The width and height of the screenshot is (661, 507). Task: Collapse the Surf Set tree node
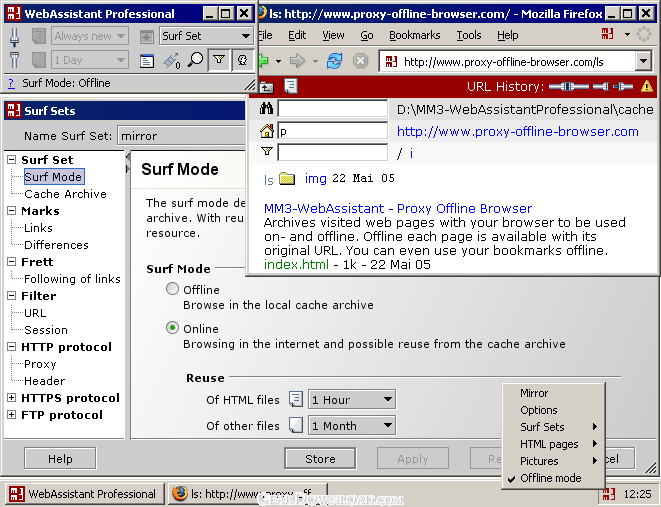click(12, 160)
